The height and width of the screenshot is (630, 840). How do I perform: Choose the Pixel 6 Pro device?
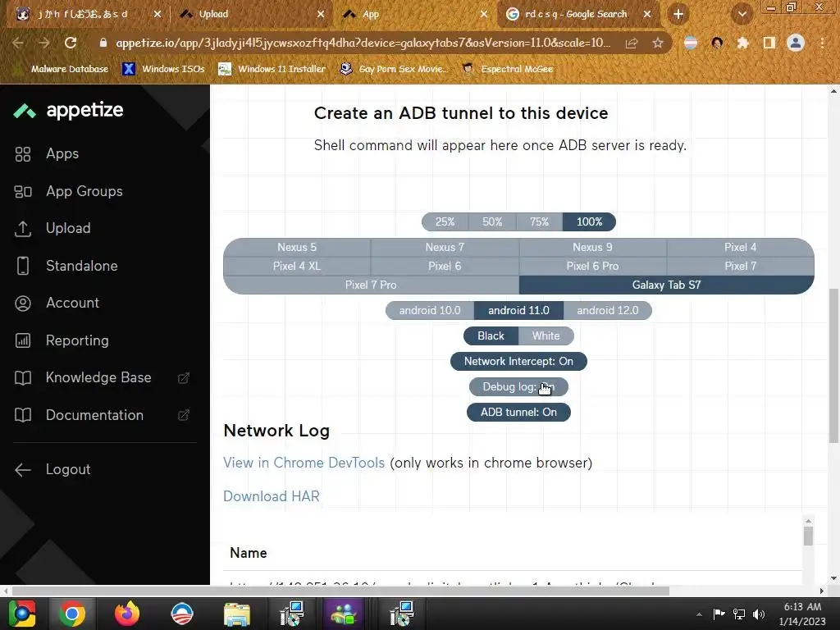[592, 267]
